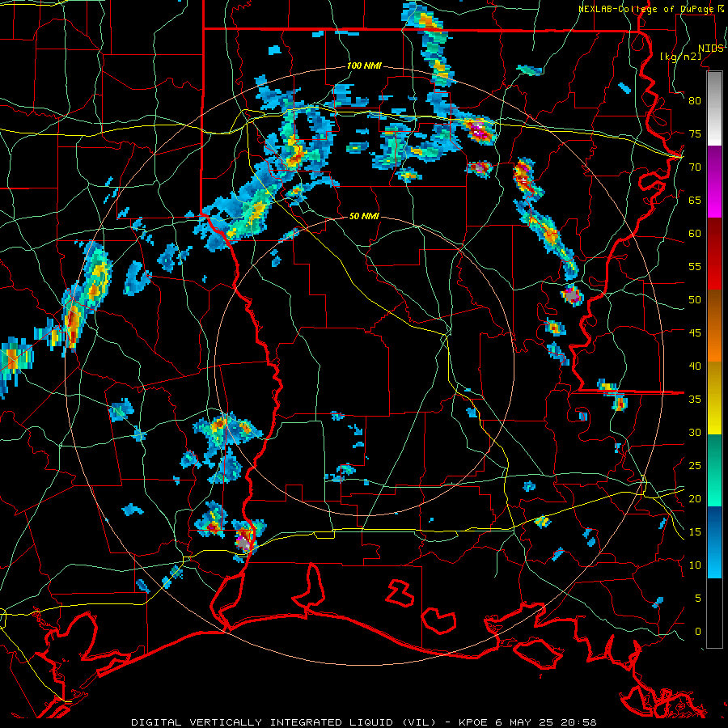Select the "0" scale value
The height and width of the screenshot is (728, 728).
[698, 632]
